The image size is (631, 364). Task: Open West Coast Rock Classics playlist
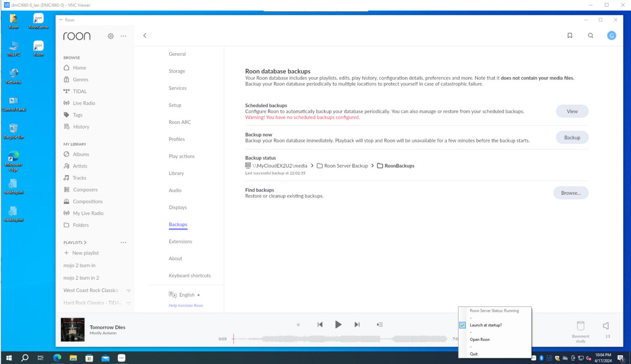coord(91,290)
